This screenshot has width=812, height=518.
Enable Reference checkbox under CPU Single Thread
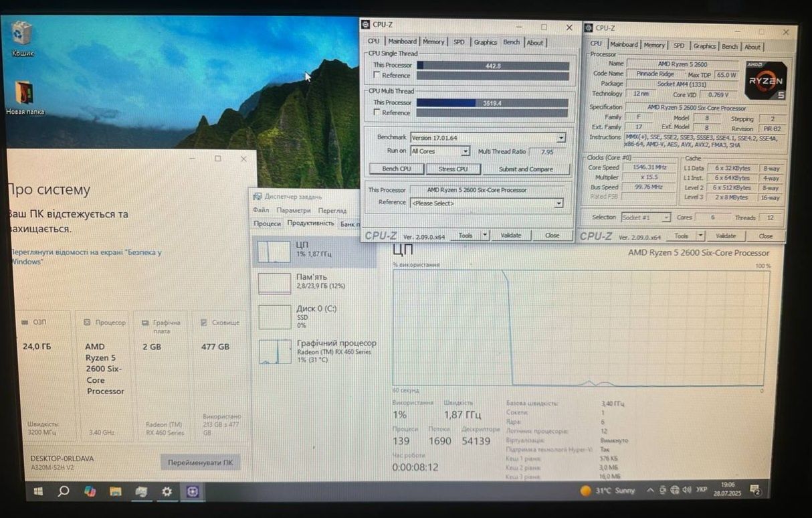click(377, 76)
